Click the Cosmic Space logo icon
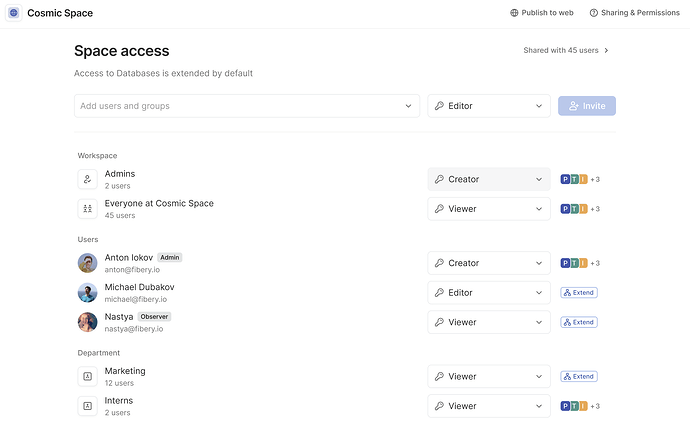 (x=13, y=13)
